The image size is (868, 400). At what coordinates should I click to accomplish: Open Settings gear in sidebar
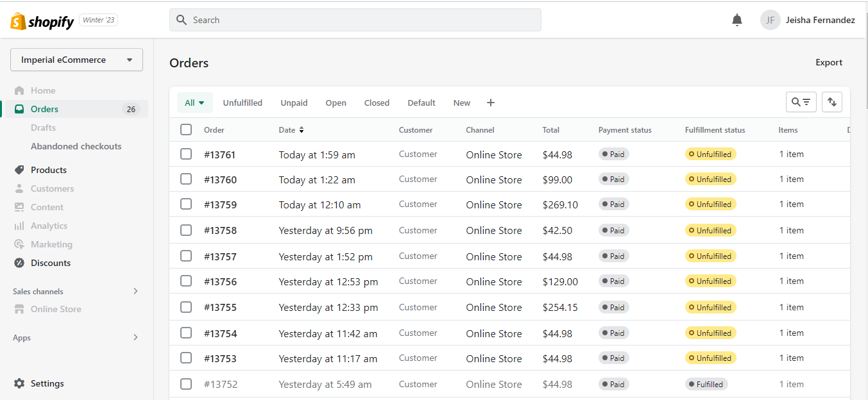19,383
